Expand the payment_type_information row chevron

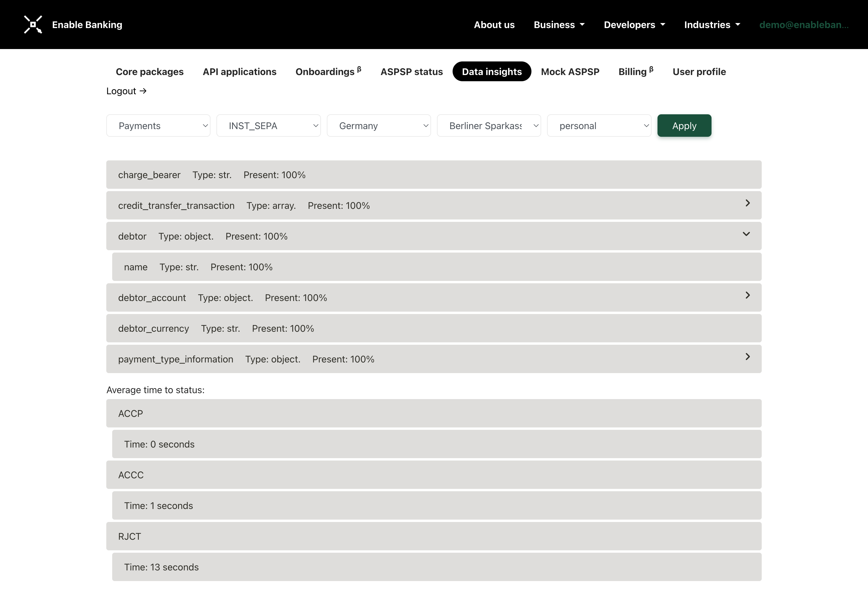coord(747,357)
